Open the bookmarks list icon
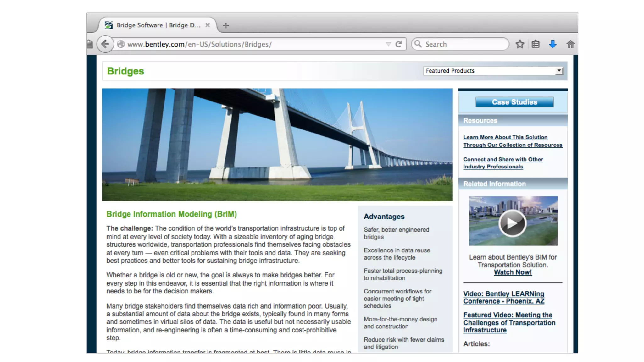 (536, 44)
